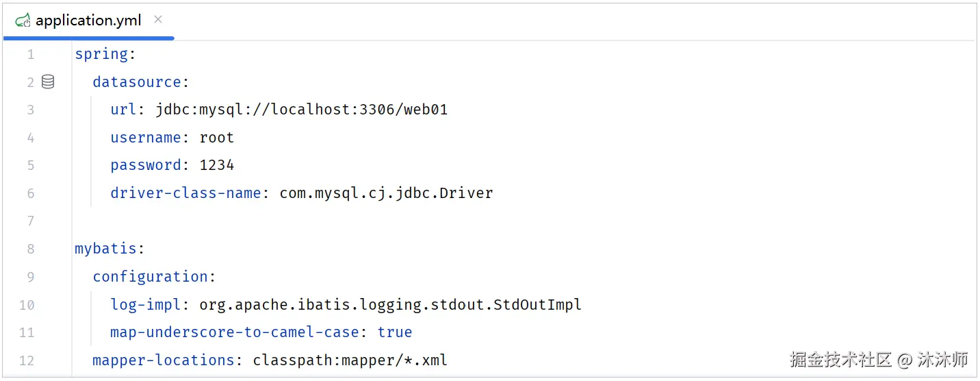This screenshot has width=980, height=381.
Task: Click line number 1 in gutter
Action: (x=31, y=55)
